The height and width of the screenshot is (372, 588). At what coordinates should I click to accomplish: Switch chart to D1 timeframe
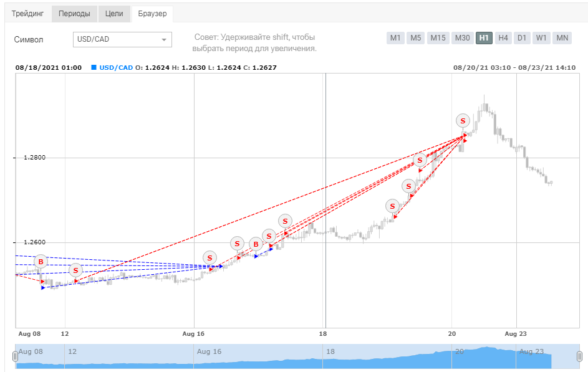(x=522, y=38)
